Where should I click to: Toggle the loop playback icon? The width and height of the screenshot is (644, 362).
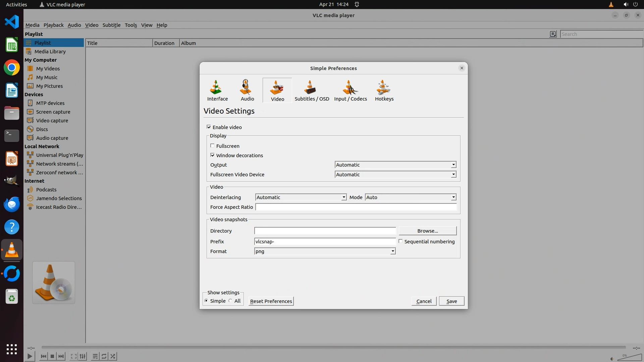click(x=104, y=356)
